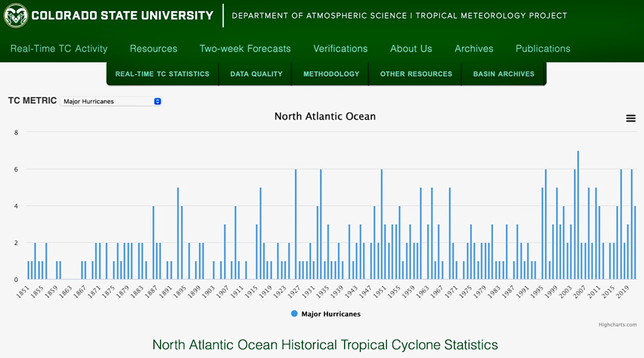Navigate to About Us
This screenshot has width=644, height=358.
(x=411, y=48)
